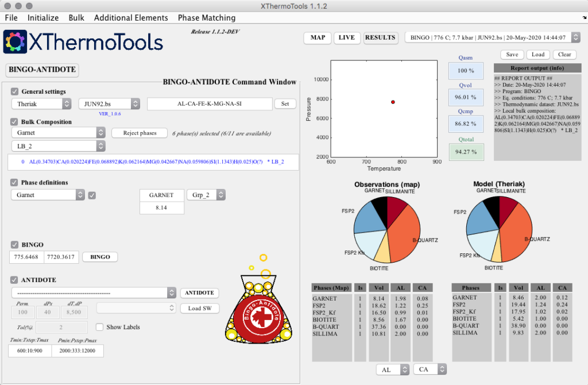Click the menu bar overflow arrow icon
The height and width of the screenshot is (385, 588).
coord(584,18)
